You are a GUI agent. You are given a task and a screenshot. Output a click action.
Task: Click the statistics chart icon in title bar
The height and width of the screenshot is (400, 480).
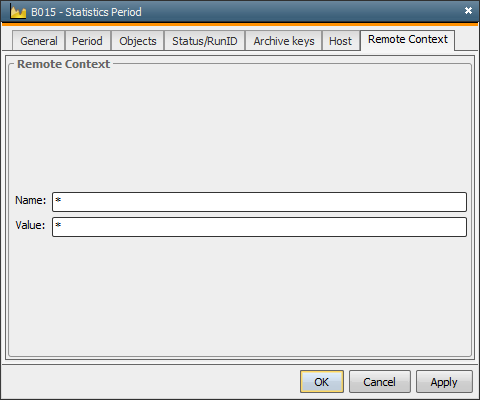coord(18,12)
